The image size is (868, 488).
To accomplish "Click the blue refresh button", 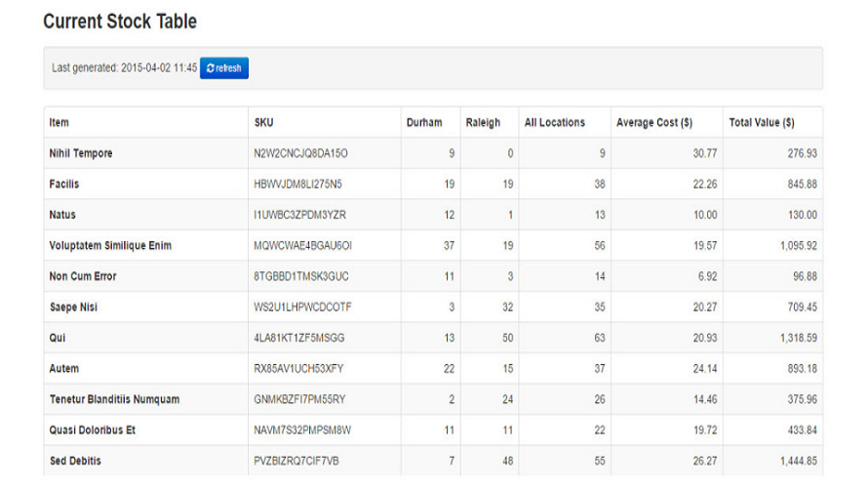I will [x=224, y=68].
